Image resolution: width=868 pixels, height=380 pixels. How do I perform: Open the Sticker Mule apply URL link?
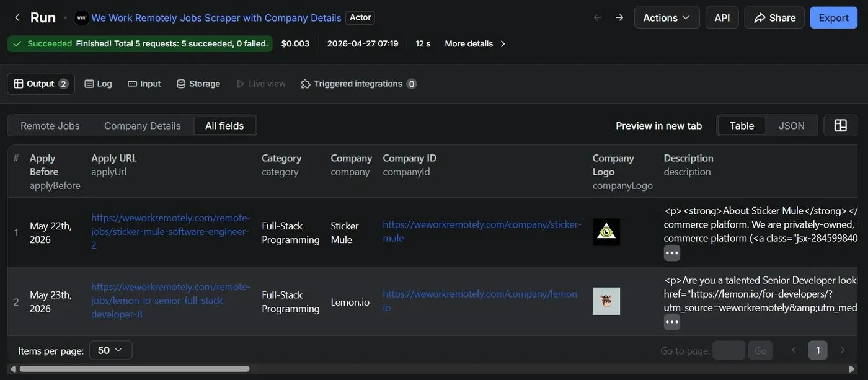click(x=170, y=231)
